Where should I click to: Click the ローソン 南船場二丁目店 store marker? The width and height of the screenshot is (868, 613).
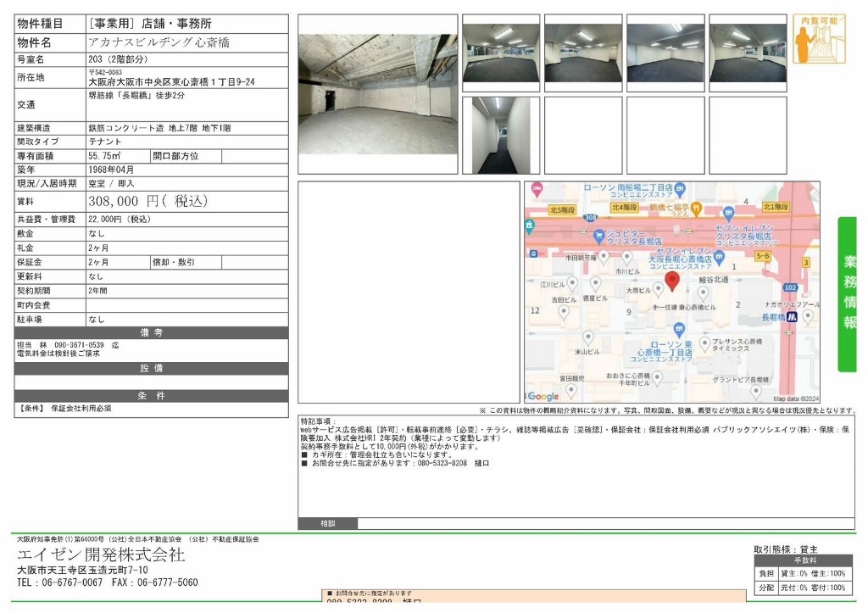(x=681, y=189)
